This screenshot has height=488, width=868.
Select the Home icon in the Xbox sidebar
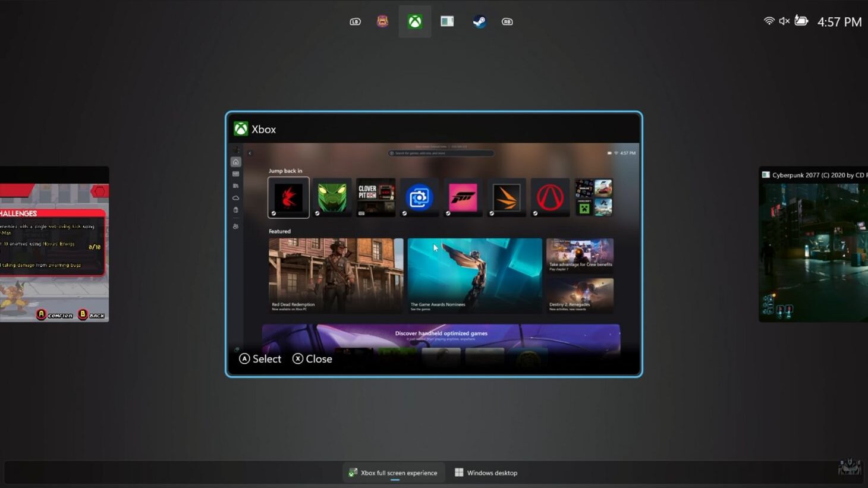(235, 162)
